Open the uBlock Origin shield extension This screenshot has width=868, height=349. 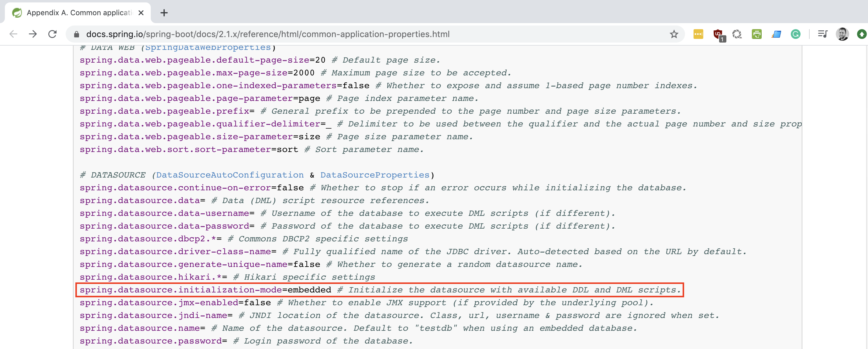pyautogui.click(x=718, y=35)
